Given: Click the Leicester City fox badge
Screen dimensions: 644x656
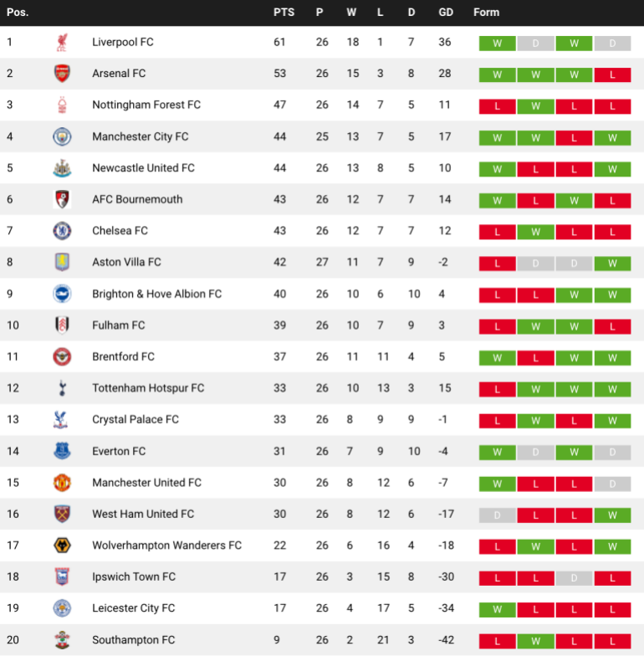Looking at the screenshot, I should pos(62,608).
